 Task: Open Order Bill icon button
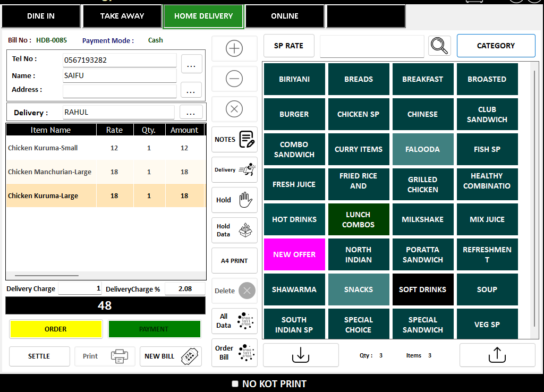[x=234, y=353]
